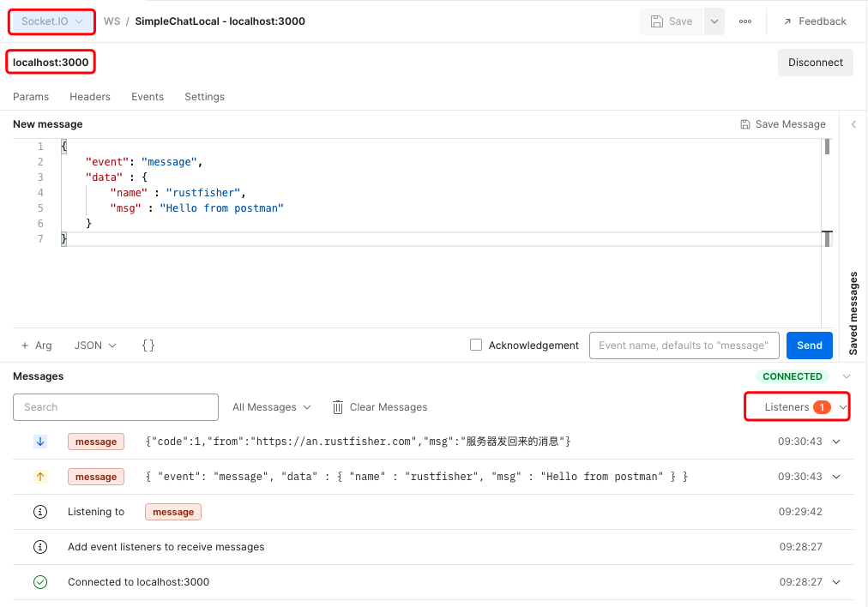This screenshot has height=607, width=868.
Task: Open the All Messages filter dropdown
Action: coord(271,407)
